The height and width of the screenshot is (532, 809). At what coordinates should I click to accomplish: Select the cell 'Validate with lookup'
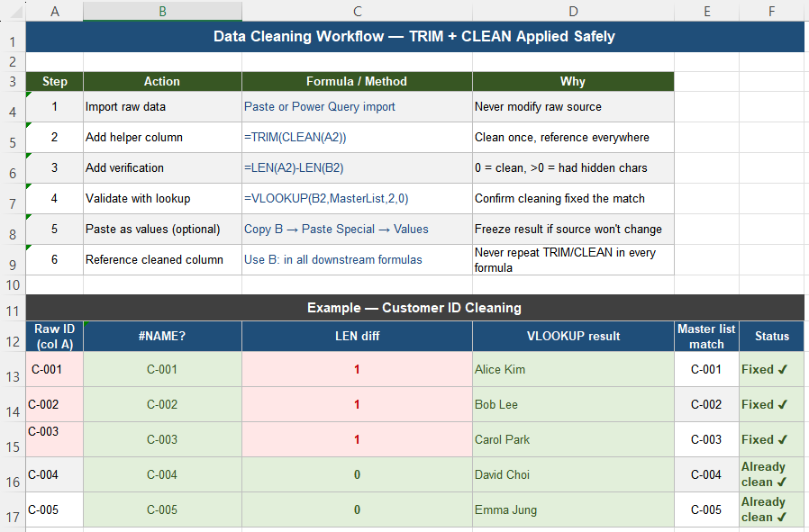pyautogui.click(x=162, y=198)
